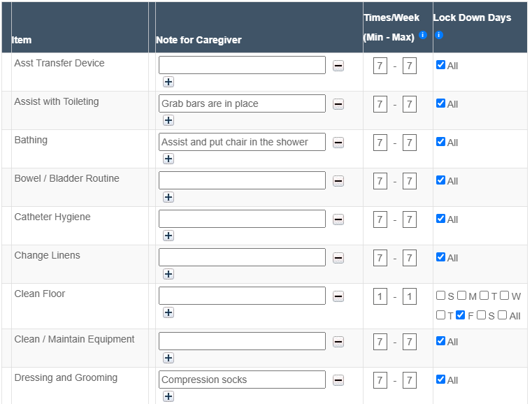This screenshot has width=532, height=404.
Task: Open the Lock Down Days info icon
Action: coord(439,35)
